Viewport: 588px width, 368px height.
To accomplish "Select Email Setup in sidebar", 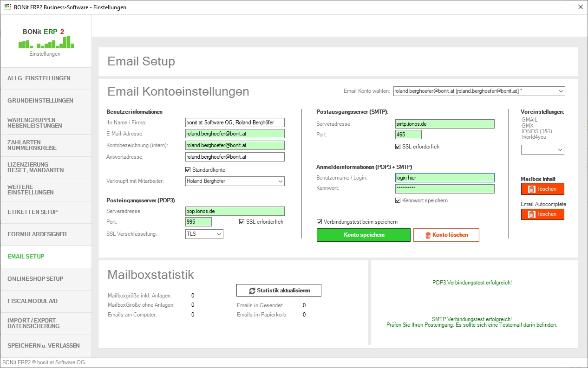I will 46,257.
